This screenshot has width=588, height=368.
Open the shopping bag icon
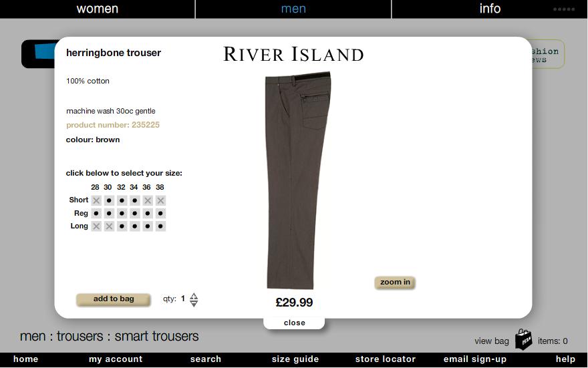pyautogui.click(x=523, y=339)
